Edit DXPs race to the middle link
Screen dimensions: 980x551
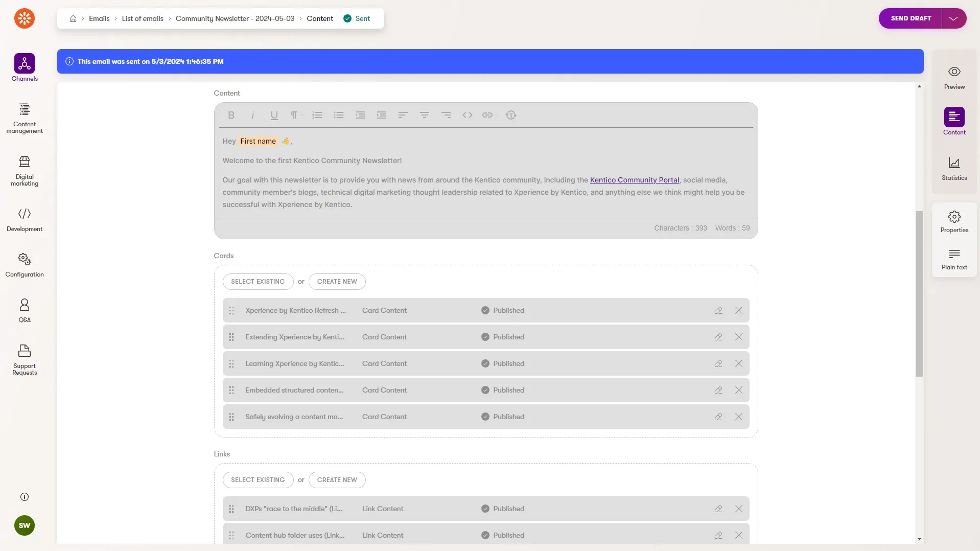point(718,509)
